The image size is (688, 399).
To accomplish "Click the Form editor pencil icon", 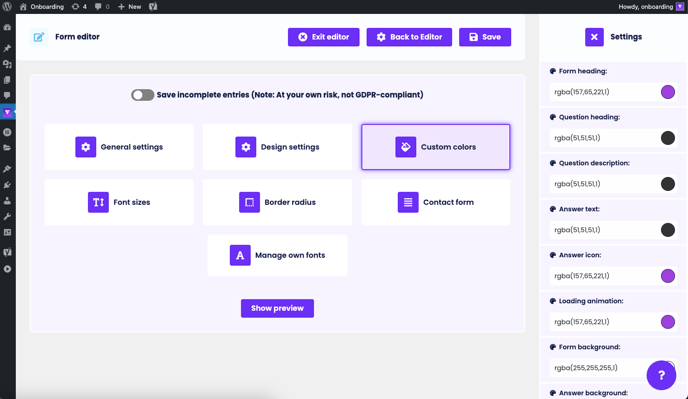I will point(39,37).
